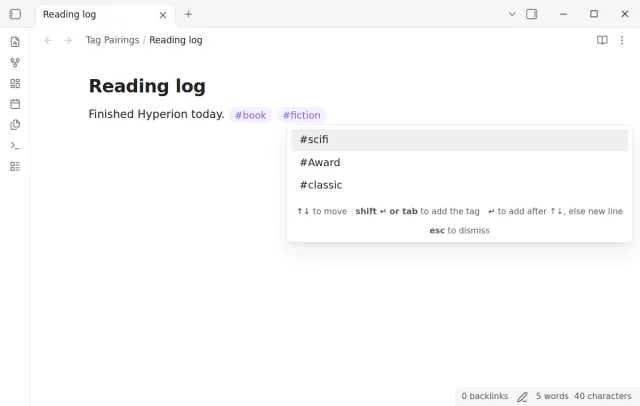Maximize the Obsidian window
The width and height of the screenshot is (640, 406).
[x=594, y=14]
